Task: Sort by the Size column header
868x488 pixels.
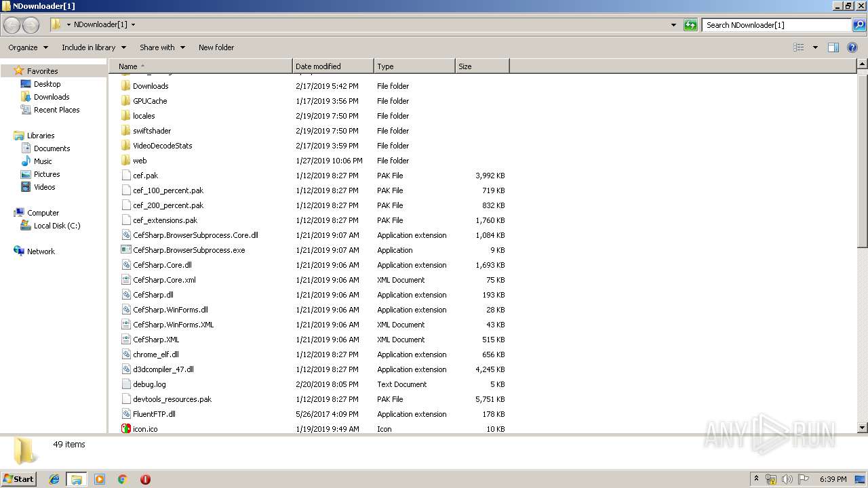Action: coord(482,66)
